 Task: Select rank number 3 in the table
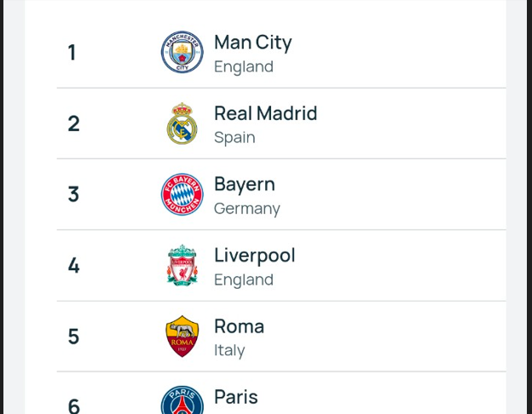pos(73,194)
